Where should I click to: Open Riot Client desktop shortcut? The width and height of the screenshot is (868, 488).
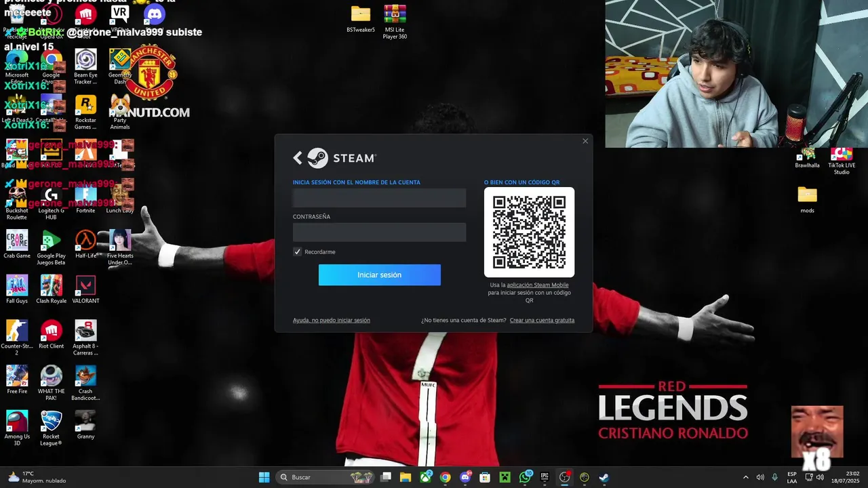pos(51,334)
